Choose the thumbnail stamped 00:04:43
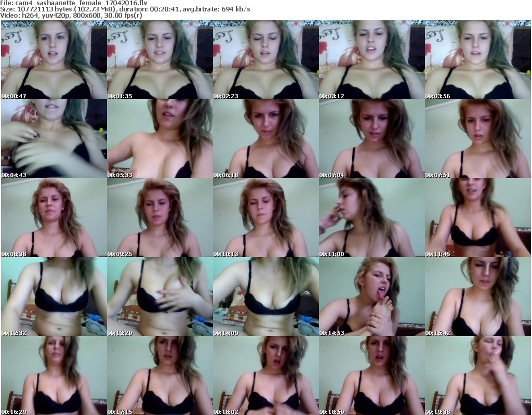 click(54, 139)
